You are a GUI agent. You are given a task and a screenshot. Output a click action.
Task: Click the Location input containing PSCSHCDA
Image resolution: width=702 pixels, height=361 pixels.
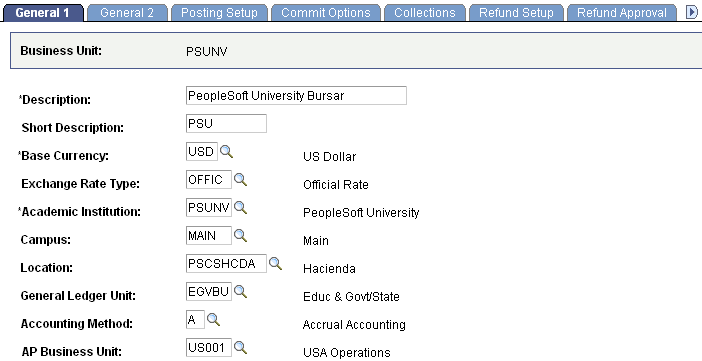pos(226,264)
